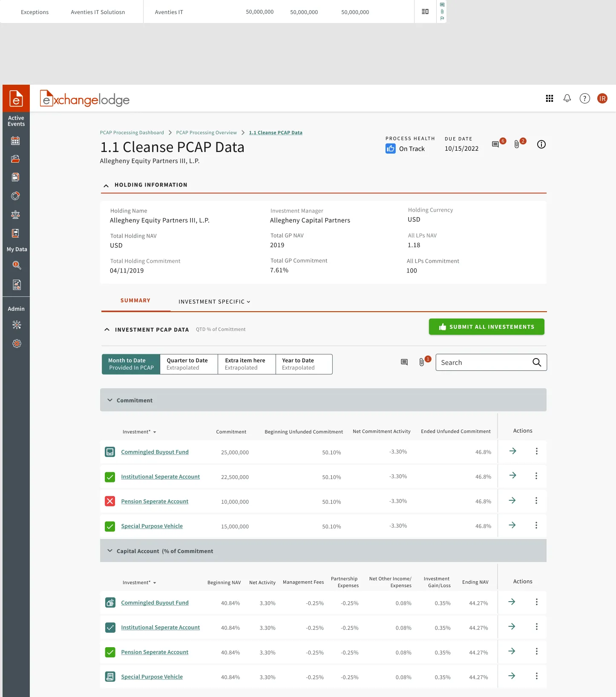Collapse the Holding Information section

[106, 185]
